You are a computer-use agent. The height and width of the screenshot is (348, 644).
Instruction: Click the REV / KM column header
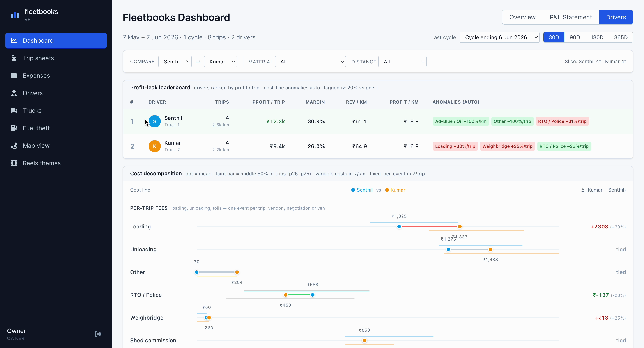tap(356, 102)
